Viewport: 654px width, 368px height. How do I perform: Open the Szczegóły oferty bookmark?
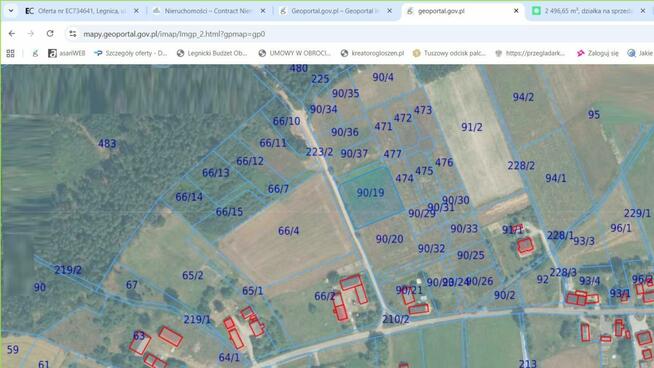click(131, 53)
